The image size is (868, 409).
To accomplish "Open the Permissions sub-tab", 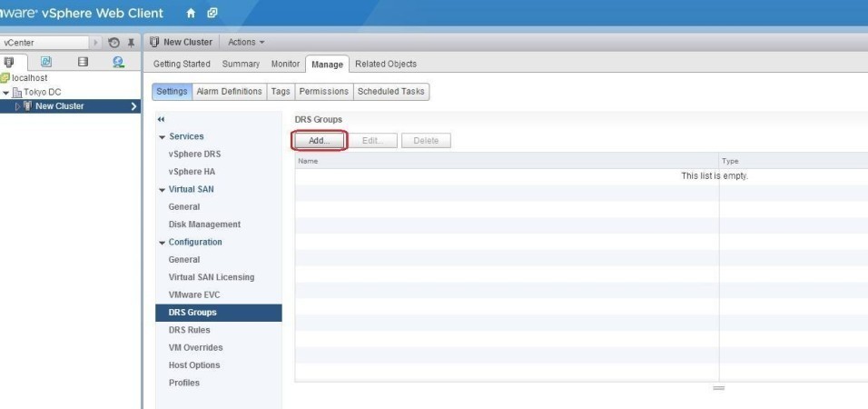I will (x=324, y=92).
